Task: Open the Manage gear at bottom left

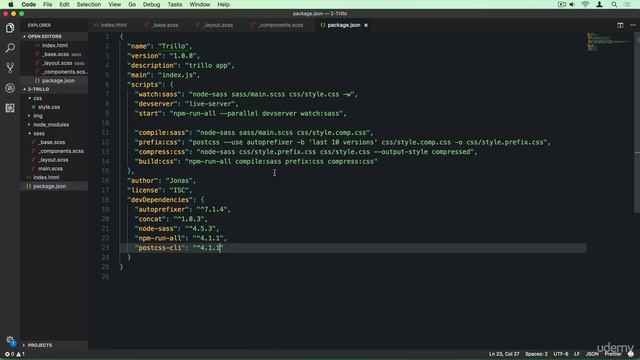Action: click(x=10, y=341)
